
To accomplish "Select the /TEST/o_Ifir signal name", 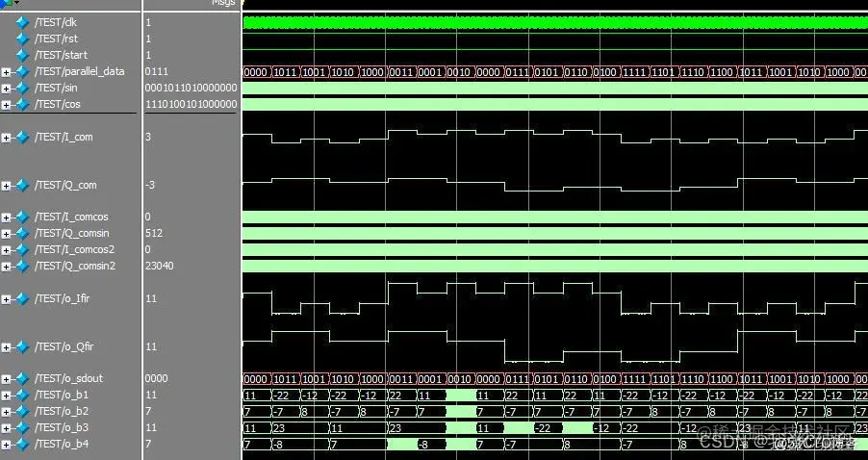I will click(x=62, y=298).
